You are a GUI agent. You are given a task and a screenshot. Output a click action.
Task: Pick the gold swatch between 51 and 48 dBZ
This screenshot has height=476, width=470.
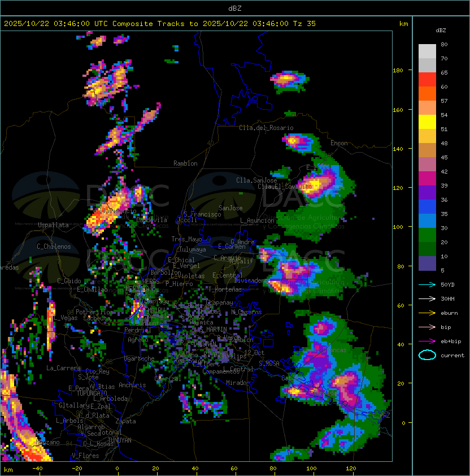click(x=427, y=136)
